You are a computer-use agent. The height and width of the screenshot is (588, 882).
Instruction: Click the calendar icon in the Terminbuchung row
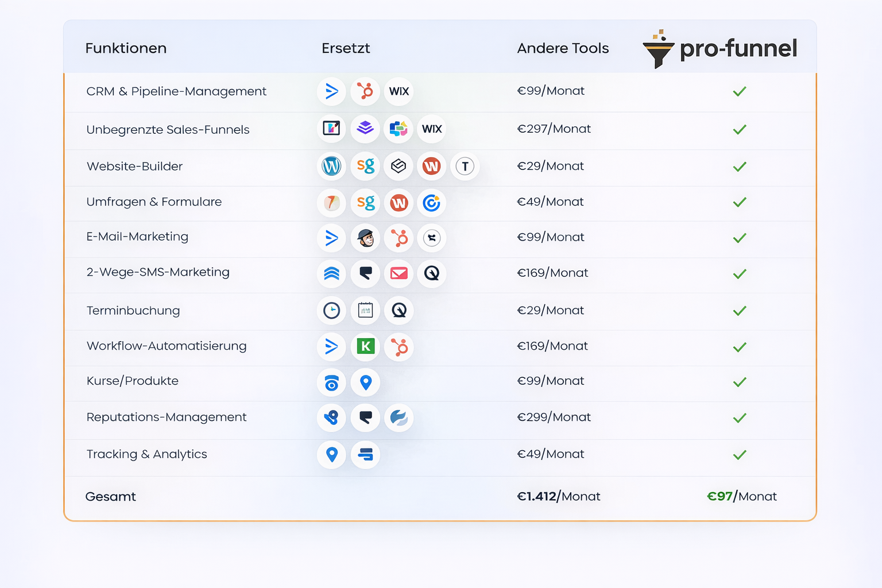coord(365,311)
